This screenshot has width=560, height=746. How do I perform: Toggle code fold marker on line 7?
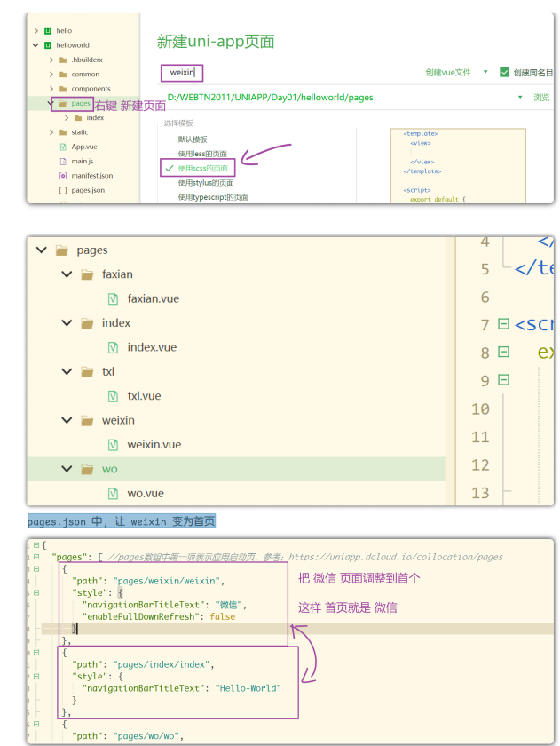(503, 324)
